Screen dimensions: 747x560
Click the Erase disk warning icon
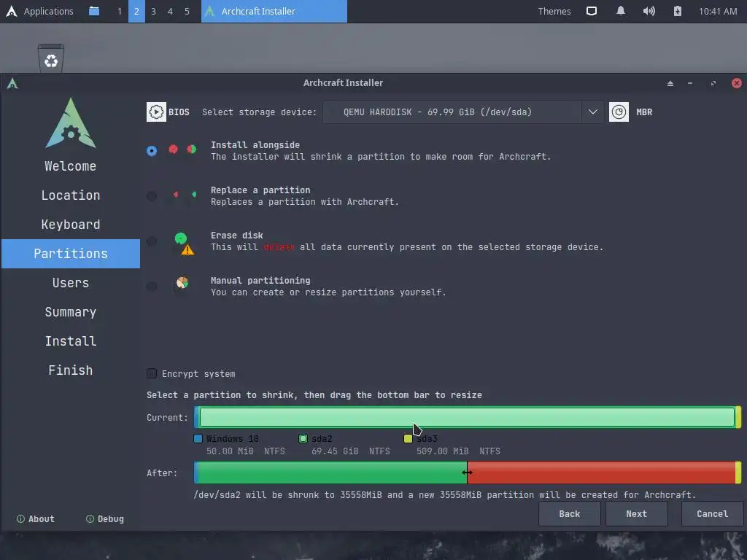coord(187,249)
